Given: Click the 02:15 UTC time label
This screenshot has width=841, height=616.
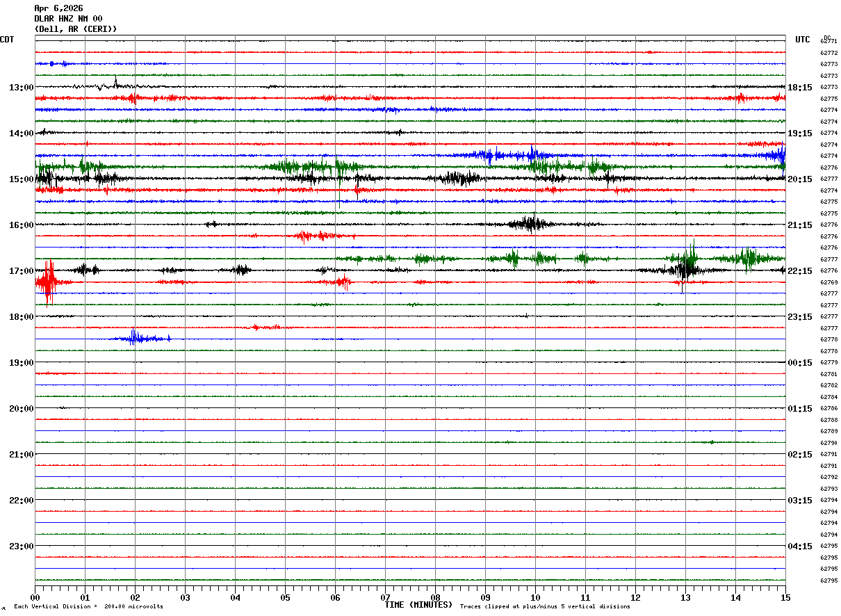Looking at the screenshot, I should 800,455.
